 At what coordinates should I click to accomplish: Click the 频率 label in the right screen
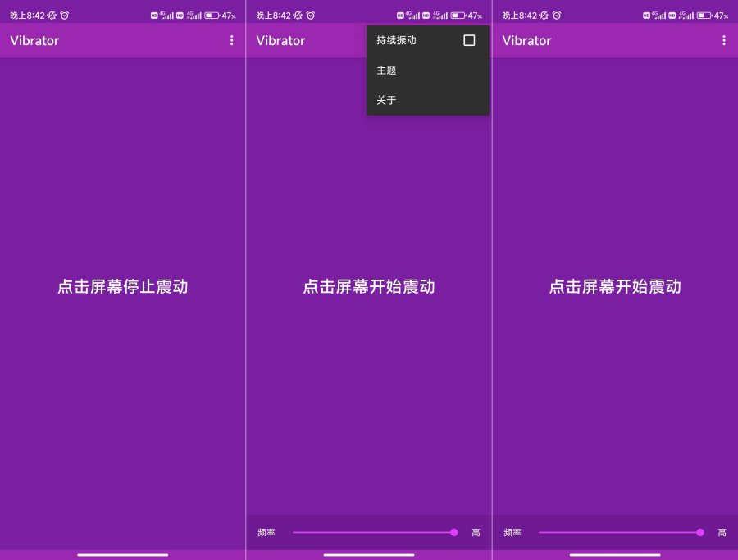pos(512,532)
